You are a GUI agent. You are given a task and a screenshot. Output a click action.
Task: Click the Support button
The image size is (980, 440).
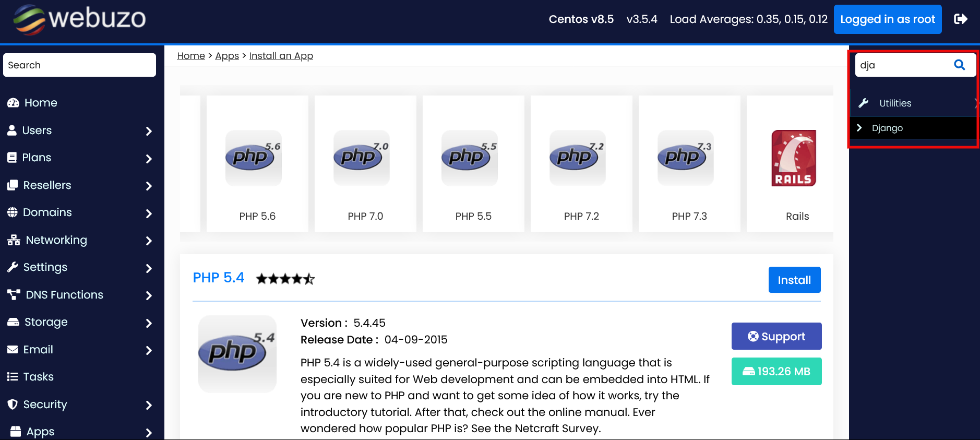click(776, 336)
